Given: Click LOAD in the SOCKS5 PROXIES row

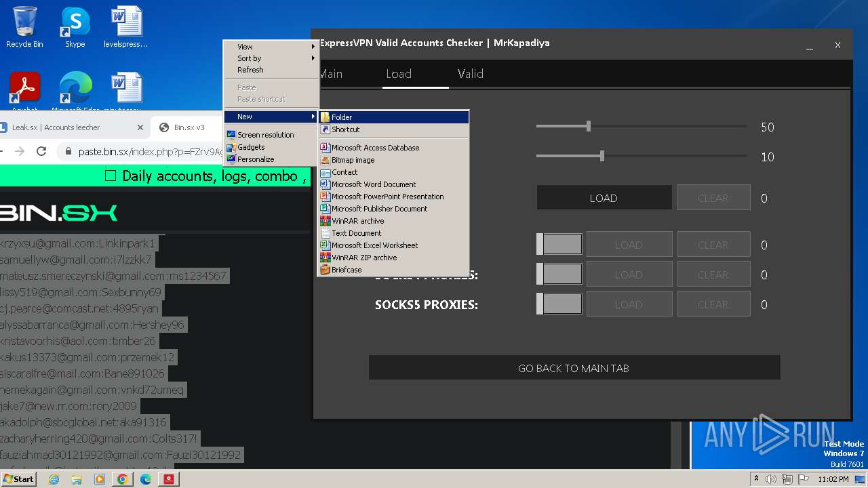Looking at the screenshot, I should click(629, 304).
